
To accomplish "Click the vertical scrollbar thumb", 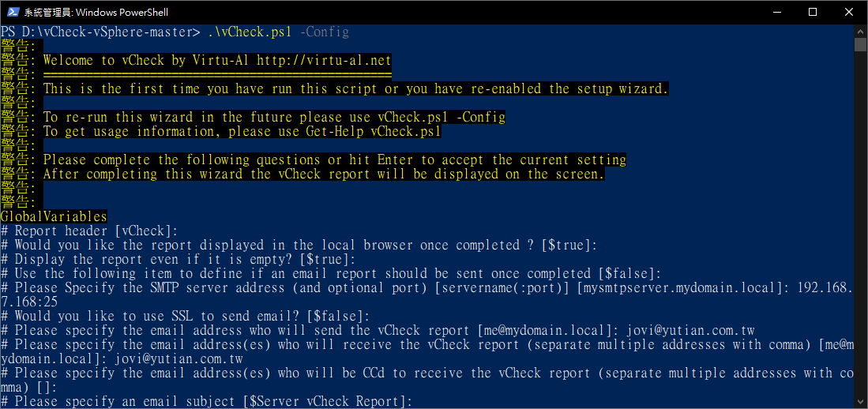I will (859, 44).
